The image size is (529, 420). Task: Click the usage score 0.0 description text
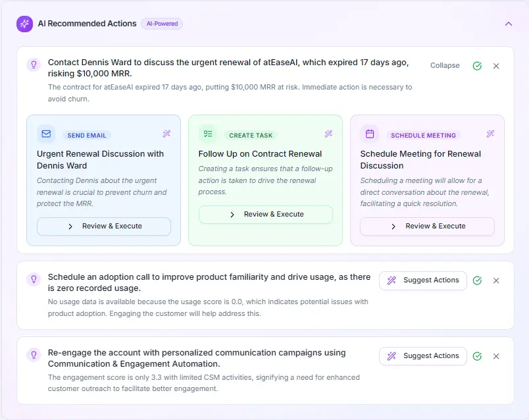pos(208,307)
